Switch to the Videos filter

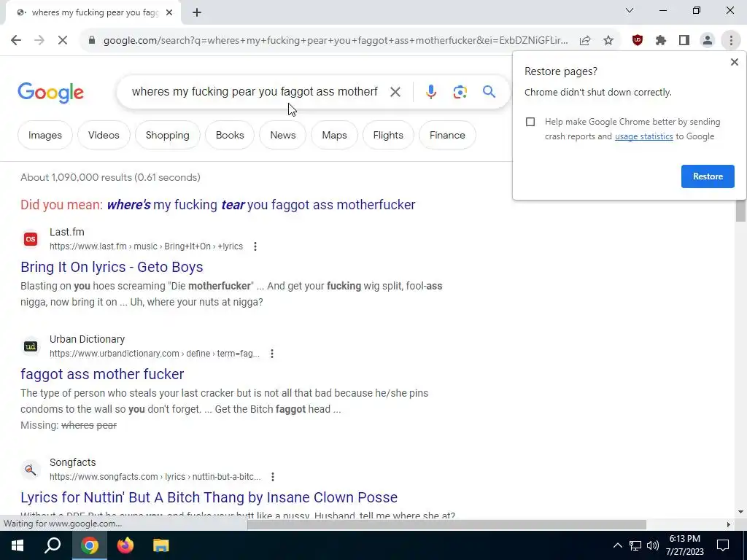(104, 135)
